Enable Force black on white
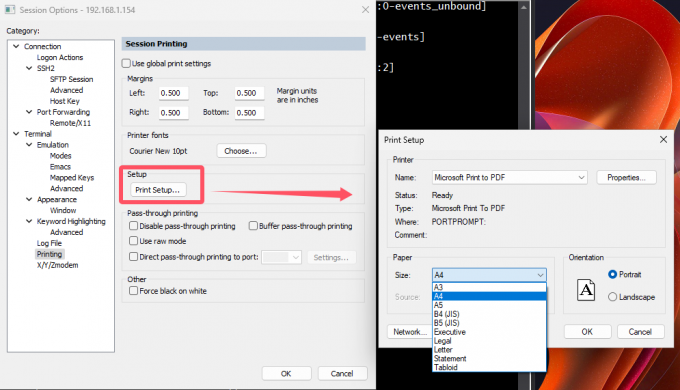Viewport: 680px width, 390px height. coord(134,291)
